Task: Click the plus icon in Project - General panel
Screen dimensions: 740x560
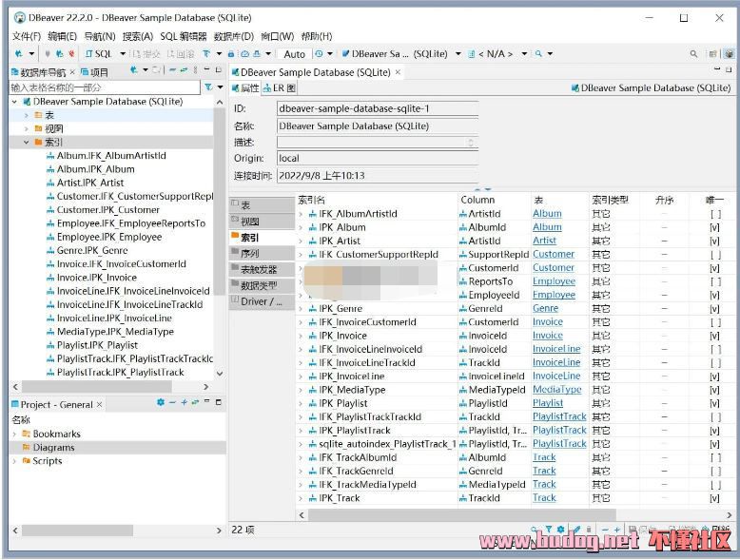Action: (x=184, y=402)
